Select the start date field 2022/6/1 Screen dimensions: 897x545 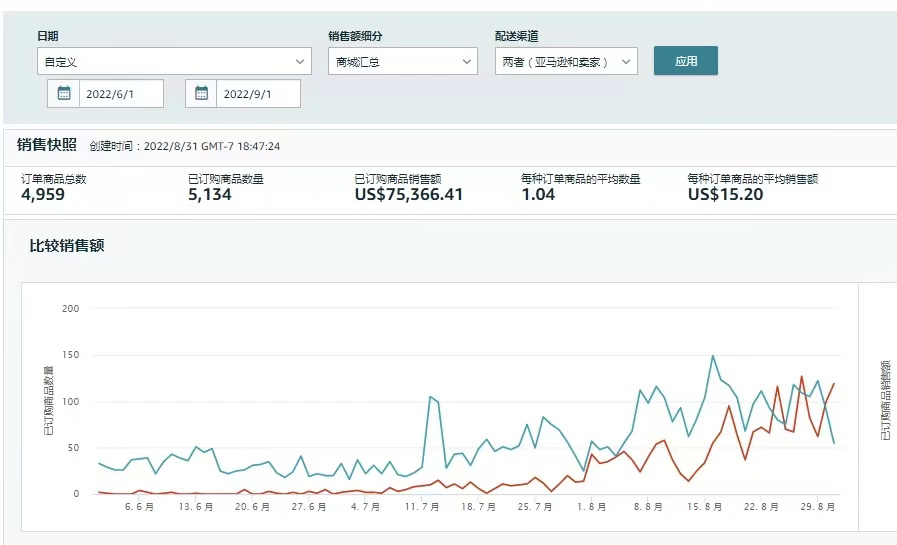coord(121,93)
